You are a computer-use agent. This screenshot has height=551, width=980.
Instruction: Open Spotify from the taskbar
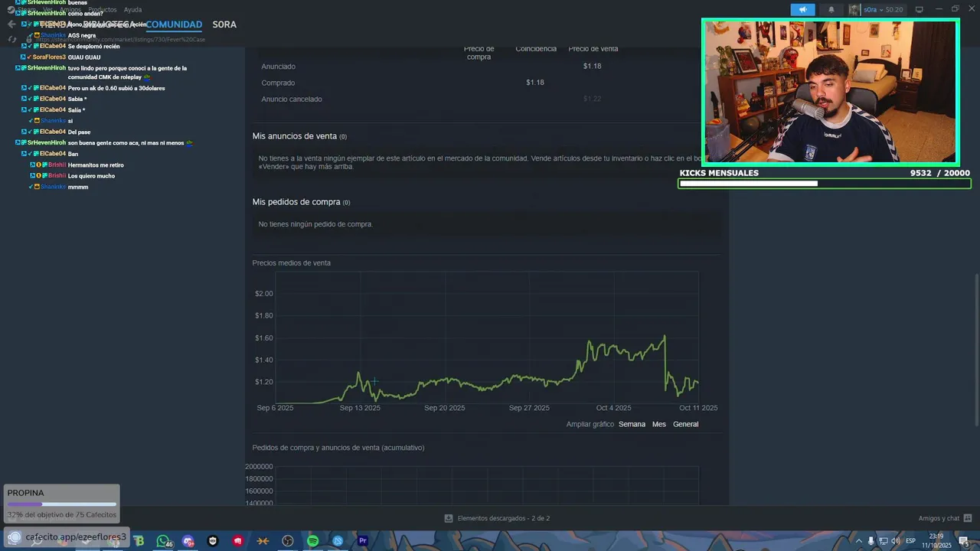click(x=312, y=541)
